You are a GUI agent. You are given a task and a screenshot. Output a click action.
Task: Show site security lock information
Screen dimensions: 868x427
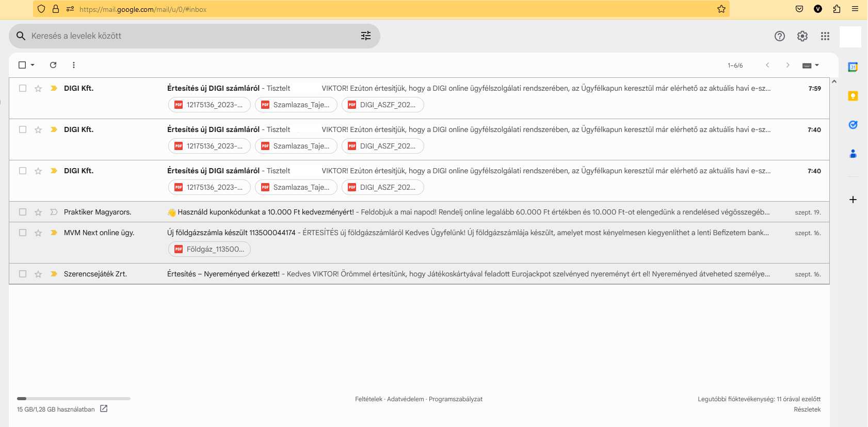click(x=56, y=9)
